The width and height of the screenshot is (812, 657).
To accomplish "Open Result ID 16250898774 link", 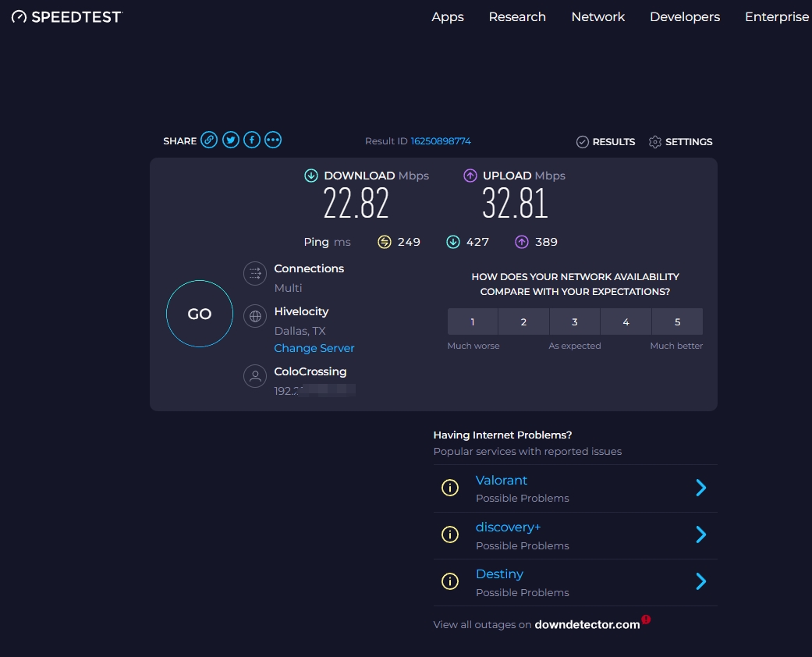I will (441, 141).
